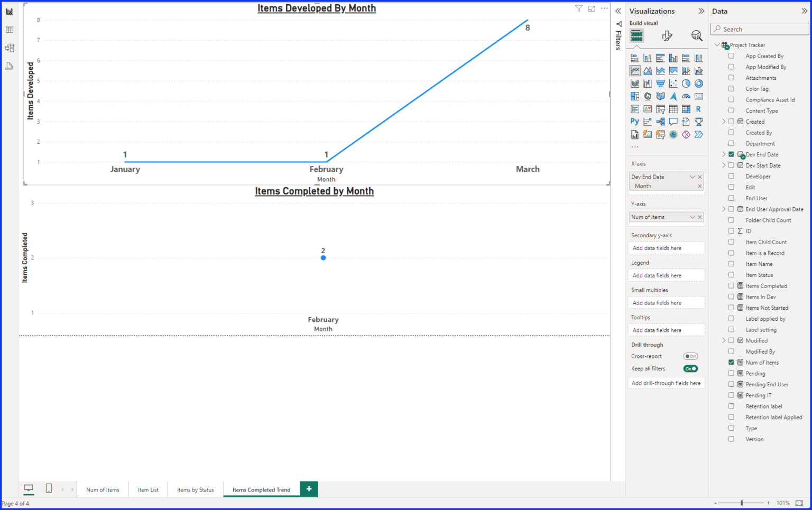The width and height of the screenshot is (812, 510).
Task: Select the Slicer visual icon
Action: pos(660,109)
